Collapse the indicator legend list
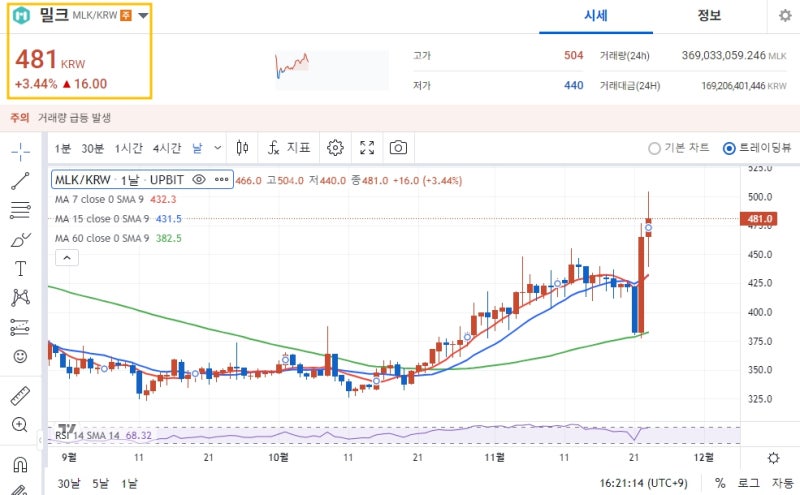This screenshot has width=800, height=495. coord(67,258)
